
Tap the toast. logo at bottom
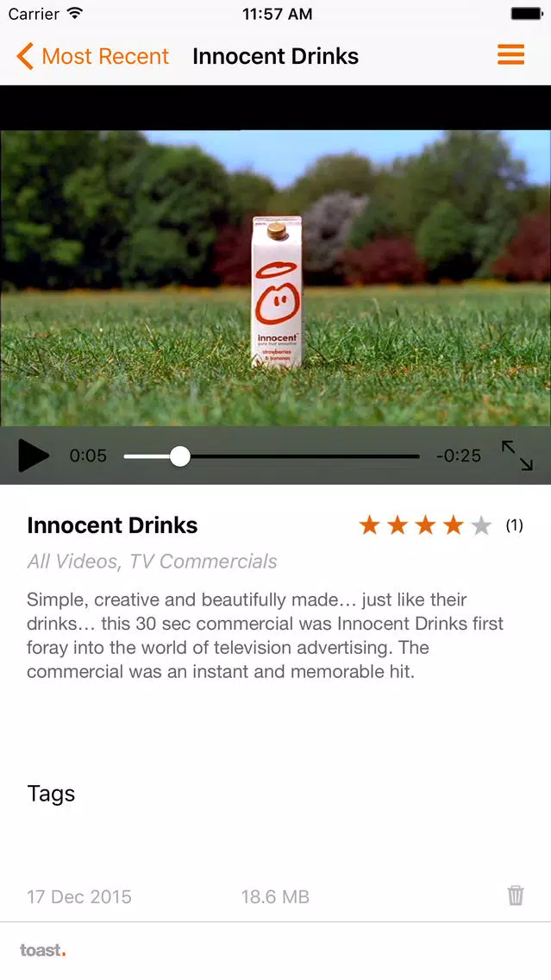click(42, 951)
